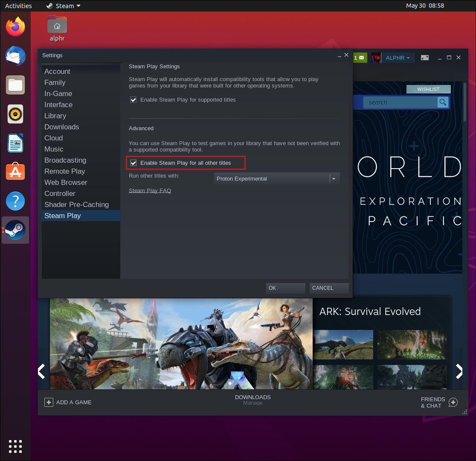Open Web Browser settings category
The image size is (476, 461).
point(81,182)
